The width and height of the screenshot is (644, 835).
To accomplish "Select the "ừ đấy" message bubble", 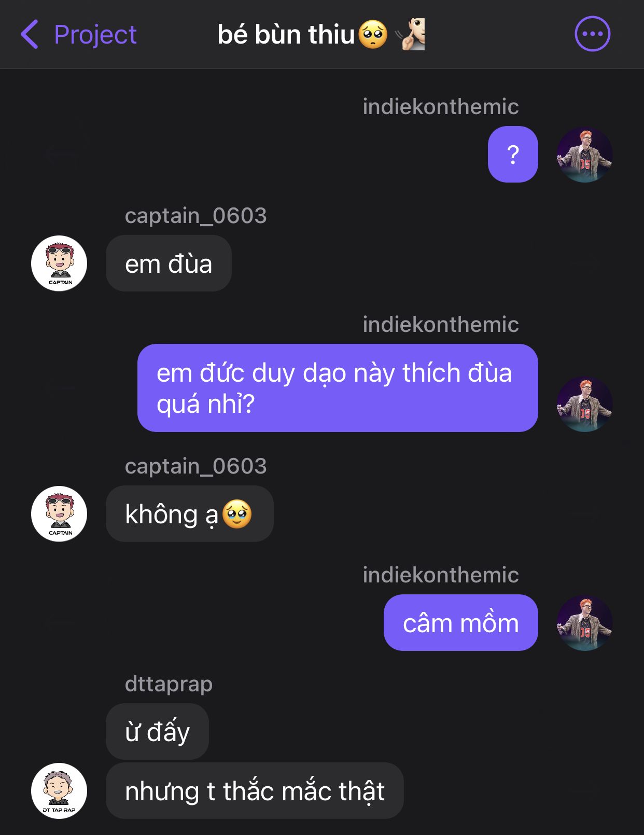I will click(x=157, y=732).
